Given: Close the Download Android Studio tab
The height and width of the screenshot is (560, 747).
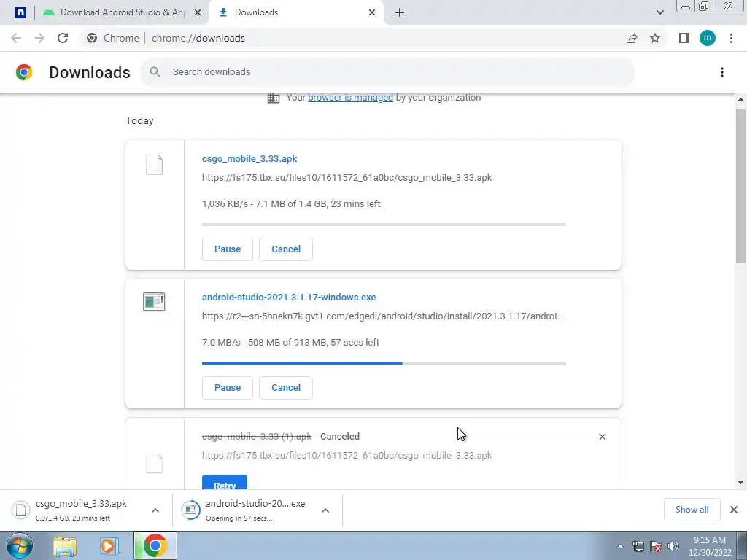Looking at the screenshot, I should pyautogui.click(x=198, y=12).
